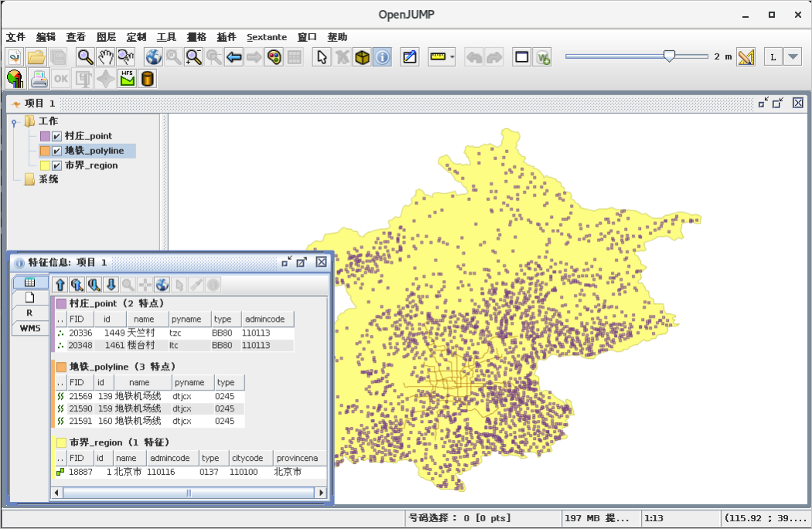812x529 pixels.
Task: Click zoom-to-next-row icon in feature info toolbar
Action: pyautogui.click(x=94, y=285)
